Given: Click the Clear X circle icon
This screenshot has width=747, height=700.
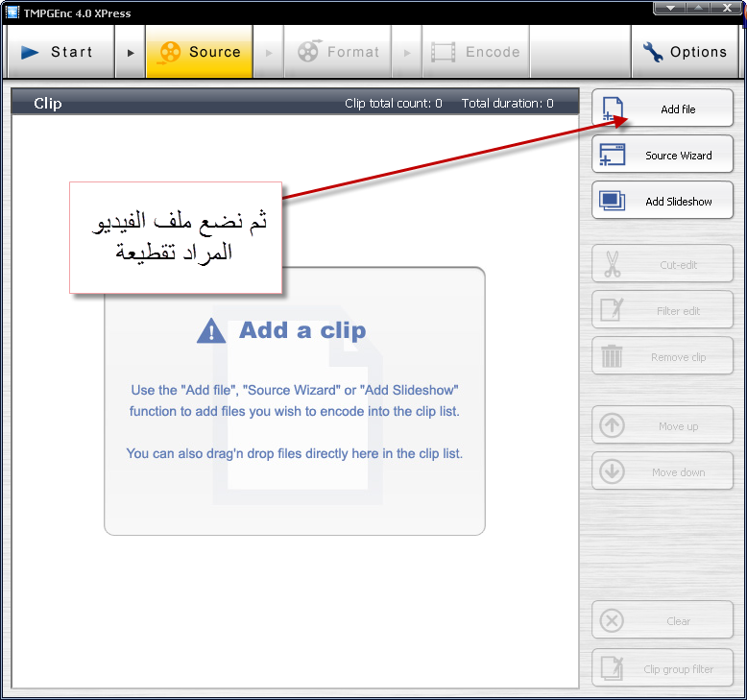Looking at the screenshot, I should coord(613,620).
